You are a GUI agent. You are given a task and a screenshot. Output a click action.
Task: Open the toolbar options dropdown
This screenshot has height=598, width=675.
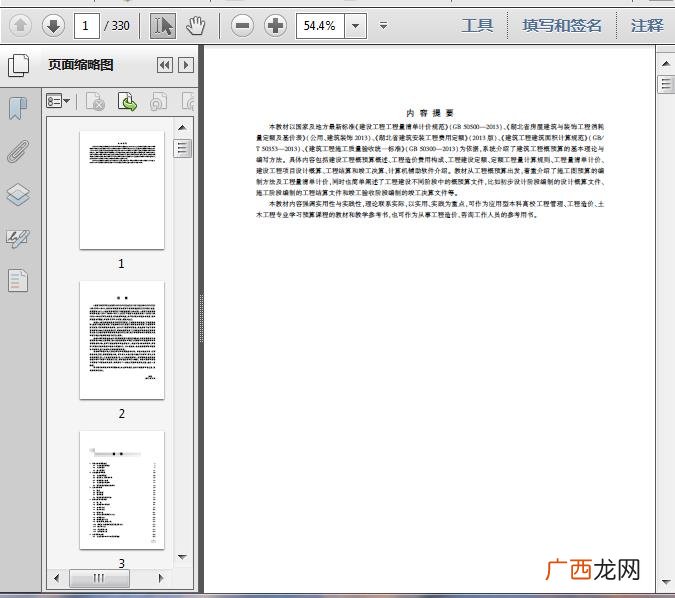pos(383,26)
